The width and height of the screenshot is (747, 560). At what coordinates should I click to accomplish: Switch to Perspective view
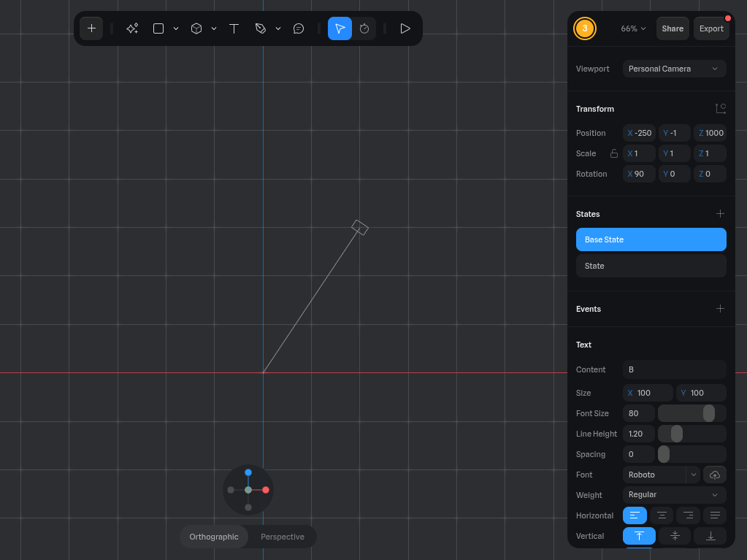pyautogui.click(x=282, y=537)
